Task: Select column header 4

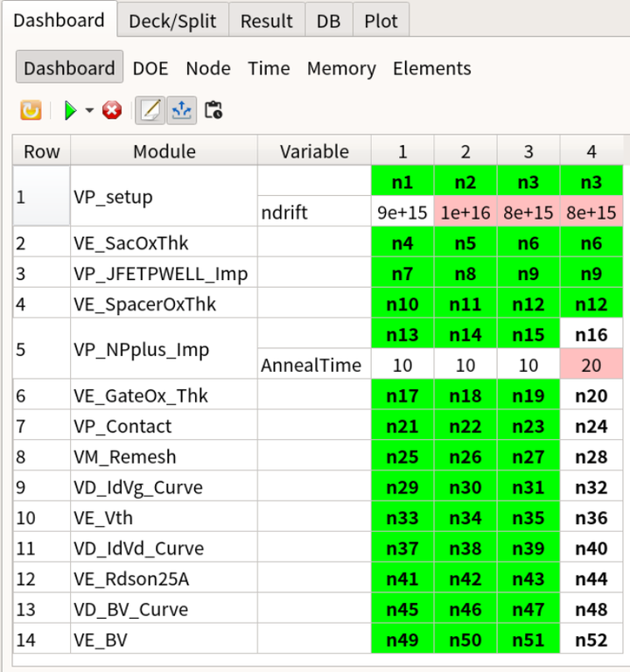Action: coord(591,151)
